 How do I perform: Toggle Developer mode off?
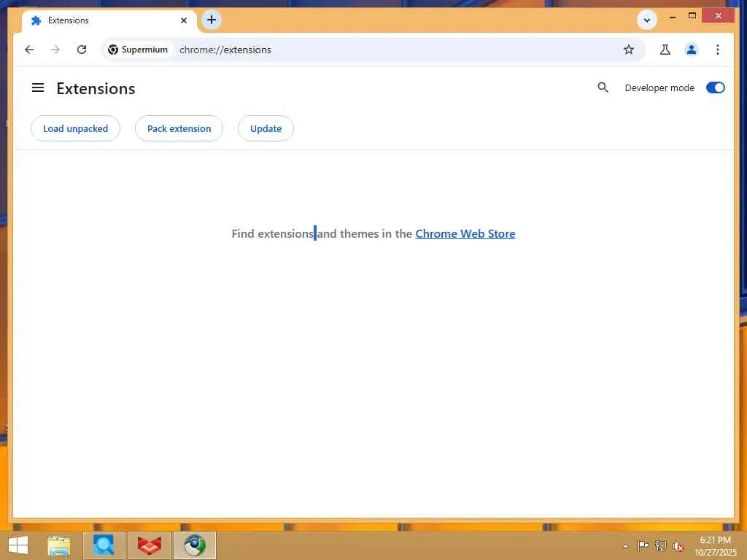point(715,87)
